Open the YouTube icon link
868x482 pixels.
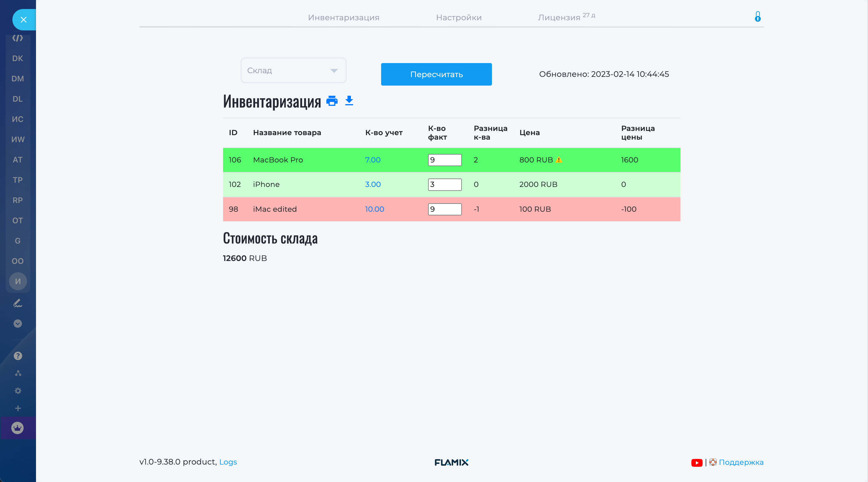(x=696, y=463)
